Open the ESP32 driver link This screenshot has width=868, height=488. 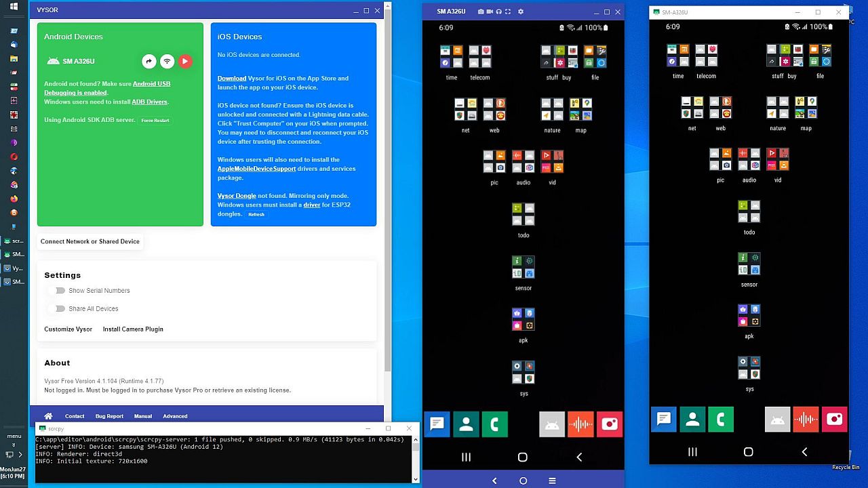[311, 205]
